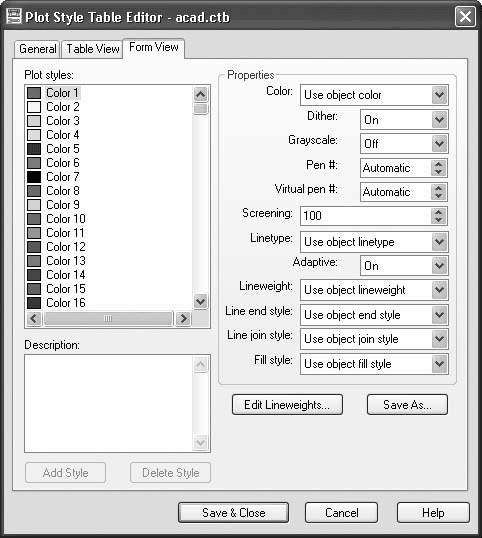482x538 pixels.
Task: Open the Grayscale Off dropdown
Action: [x=439, y=144]
